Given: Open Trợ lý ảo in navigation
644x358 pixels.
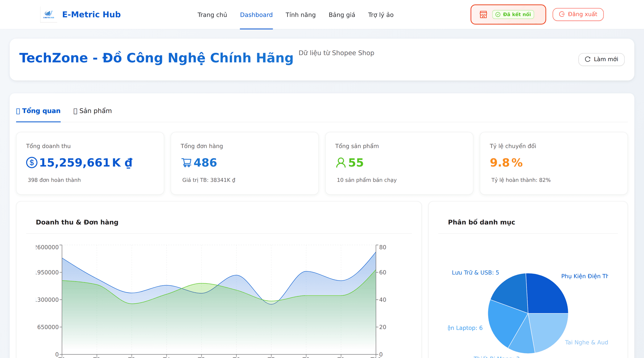Looking at the screenshot, I should tap(381, 15).
